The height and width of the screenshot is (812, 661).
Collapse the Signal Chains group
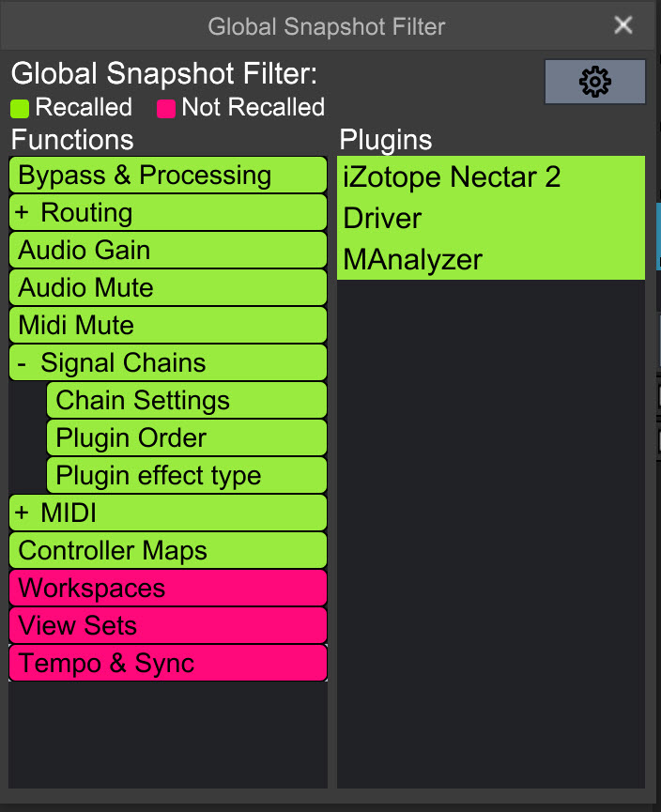click(x=22, y=363)
